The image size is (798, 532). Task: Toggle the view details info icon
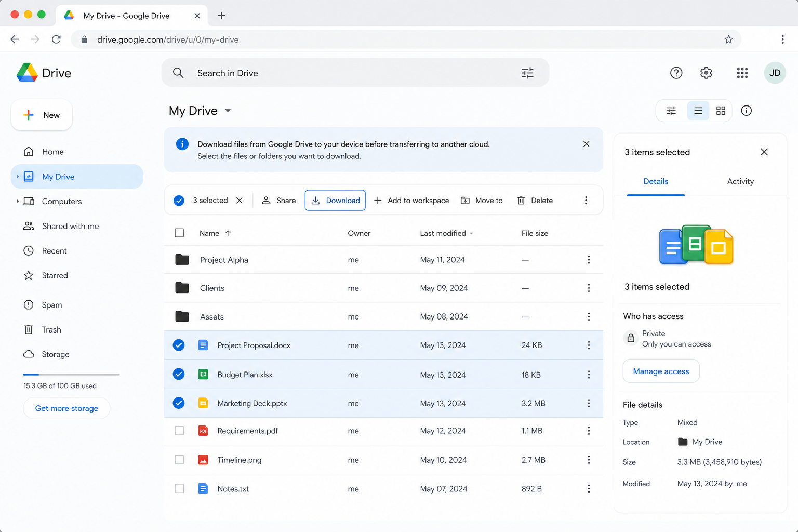tap(746, 111)
